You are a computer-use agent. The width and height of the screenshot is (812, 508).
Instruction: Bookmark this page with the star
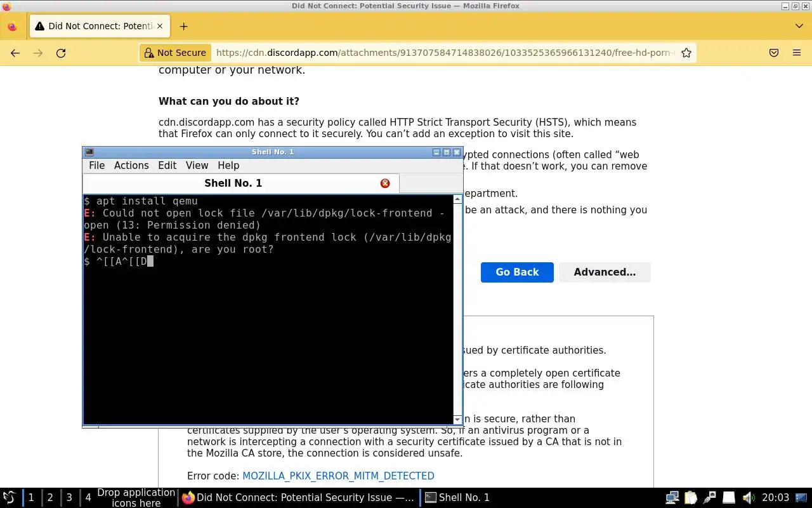[686, 53]
